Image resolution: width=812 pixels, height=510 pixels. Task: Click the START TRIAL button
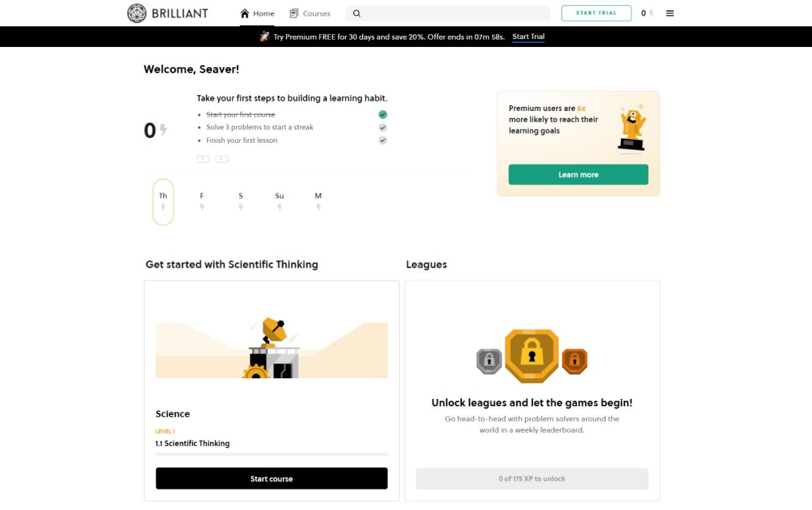[596, 13]
